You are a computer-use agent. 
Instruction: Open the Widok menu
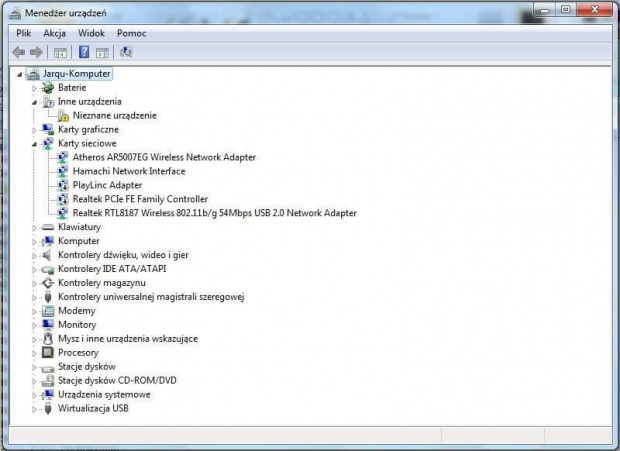pos(91,33)
